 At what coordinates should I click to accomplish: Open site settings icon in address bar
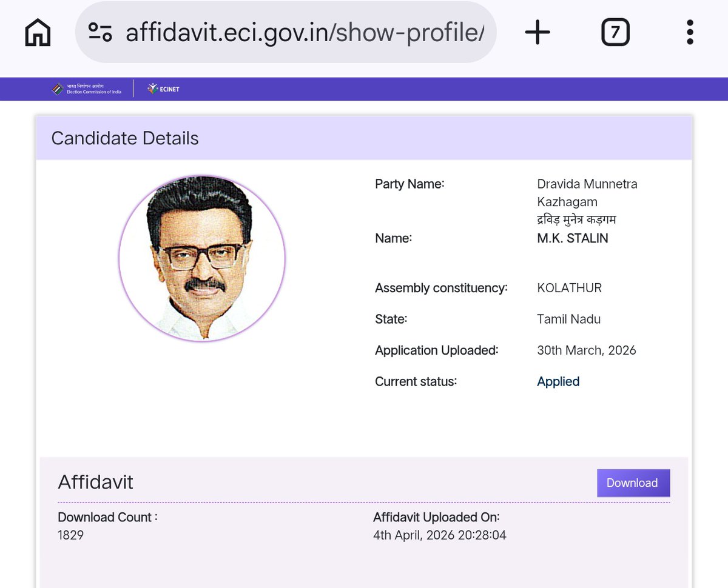click(100, 32)
